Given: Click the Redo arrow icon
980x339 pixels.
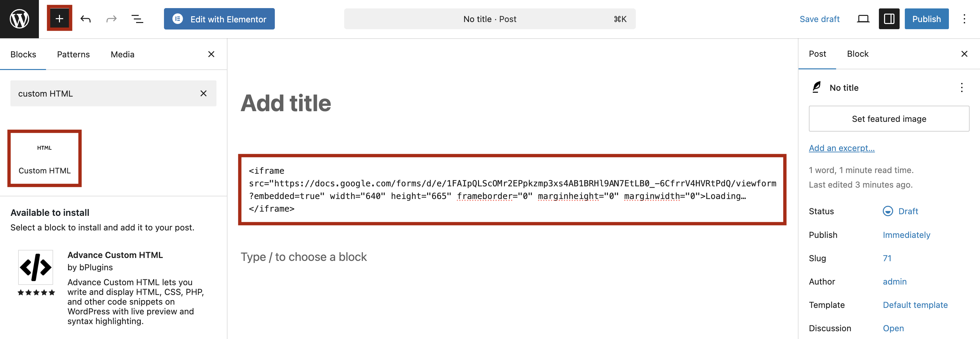Looking at the screenshot, I should (x=111, y=19).
